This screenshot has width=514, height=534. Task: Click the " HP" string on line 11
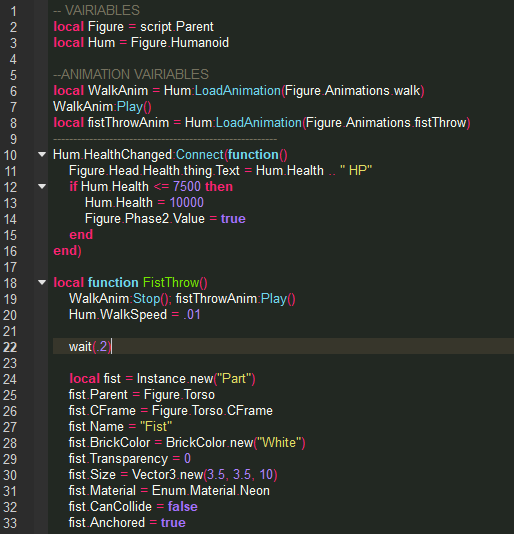(356, 171)
